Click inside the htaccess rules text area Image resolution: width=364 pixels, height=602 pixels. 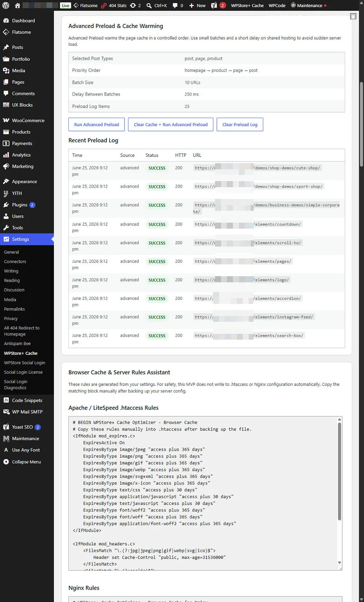point(203,493)
